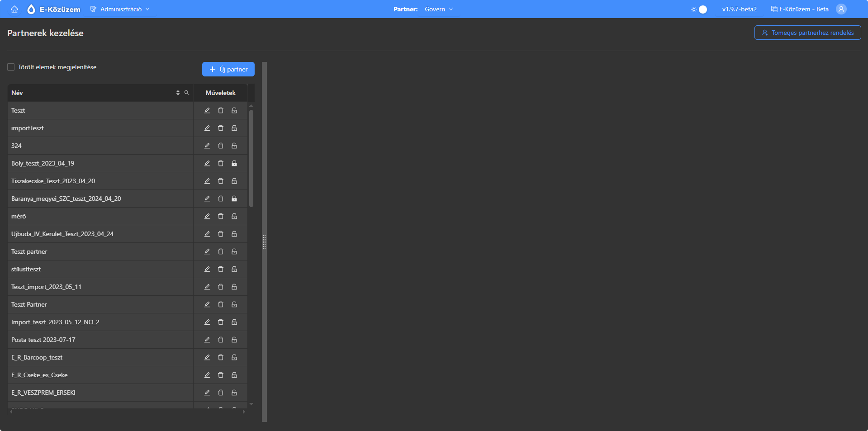This screenshot has height=431, width=868.
Task: Toggle lock on Baranya_megyei_SZC_teszt partner
Action: tap(234, 199)
